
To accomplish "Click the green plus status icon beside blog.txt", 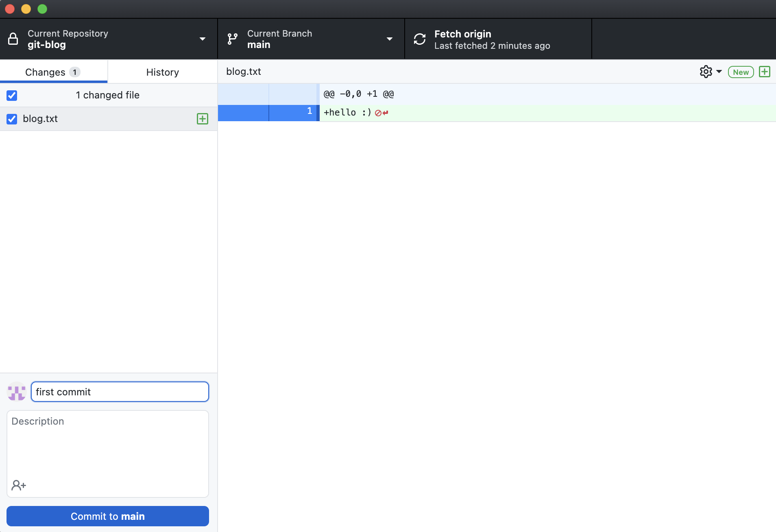I will click(203, 119).
